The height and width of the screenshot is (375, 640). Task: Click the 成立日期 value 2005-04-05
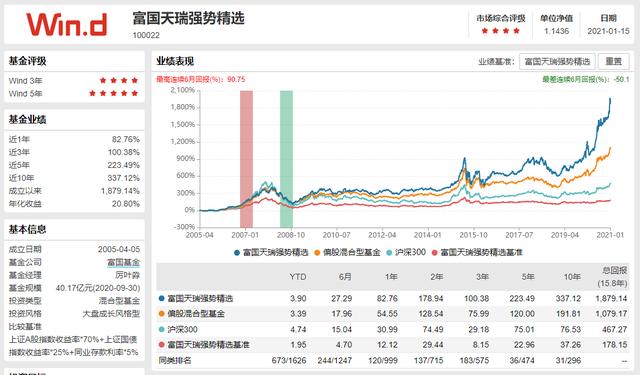(119, 249)
